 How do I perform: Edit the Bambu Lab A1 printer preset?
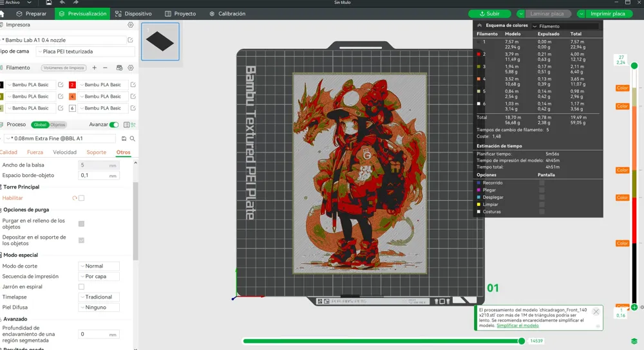(130, 40)
